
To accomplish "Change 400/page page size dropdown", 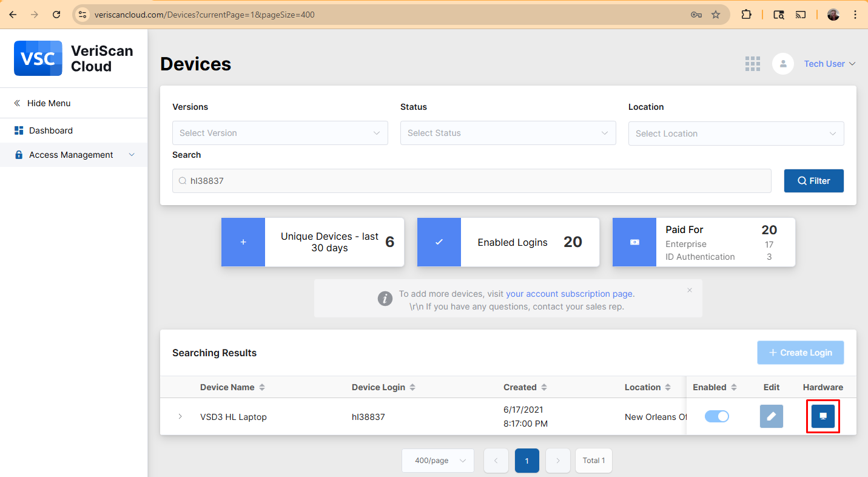I will coord(438,461).
